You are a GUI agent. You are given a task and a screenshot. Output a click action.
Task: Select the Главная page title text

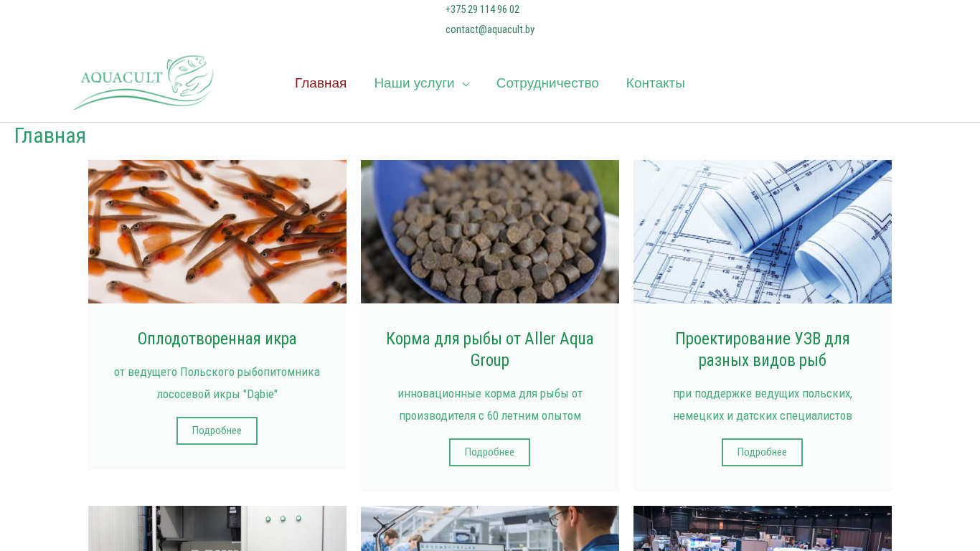click(50, 136)
